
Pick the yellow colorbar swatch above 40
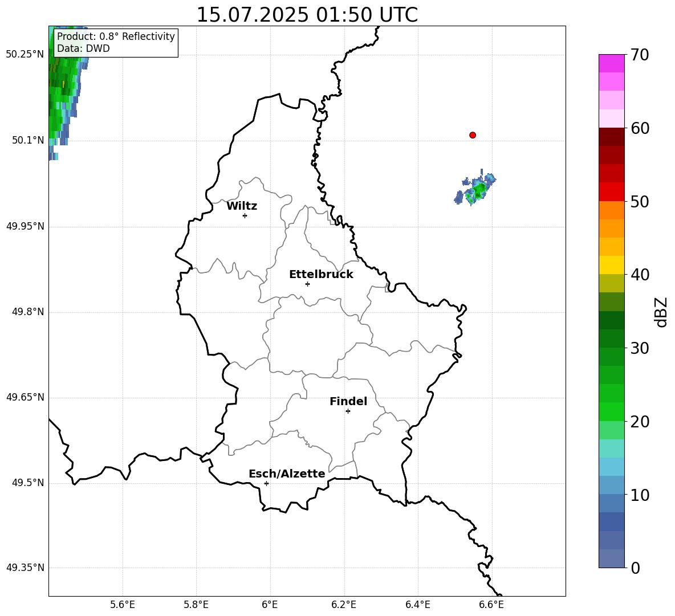click(x=611, y=265)
